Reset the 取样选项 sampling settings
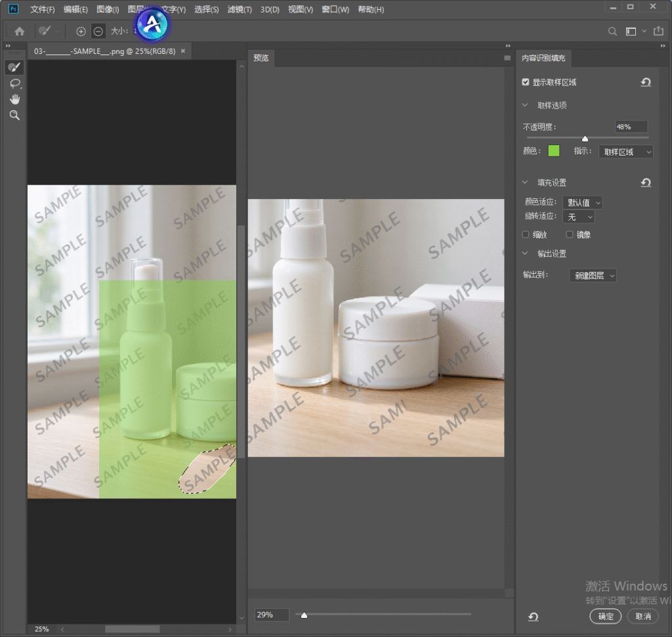The image size is (672, 637). pos(646,82)
